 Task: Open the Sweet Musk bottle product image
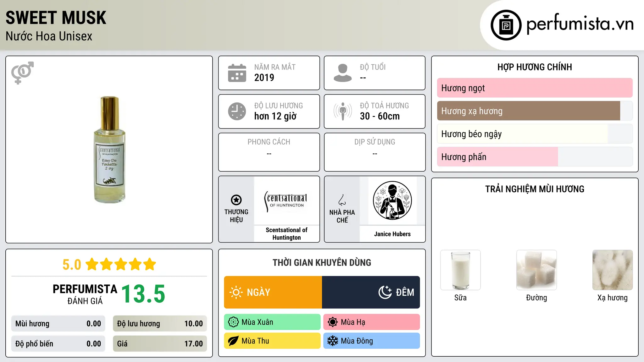[x=110, y=150]
